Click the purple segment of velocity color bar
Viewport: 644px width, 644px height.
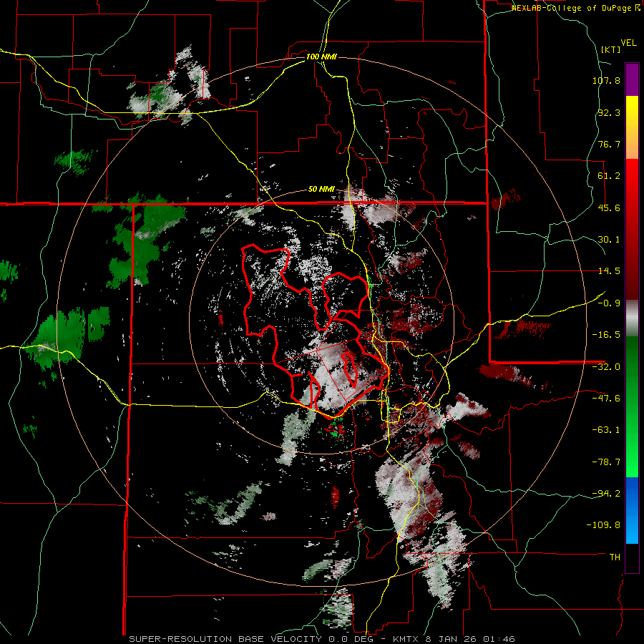pos(632,79)
